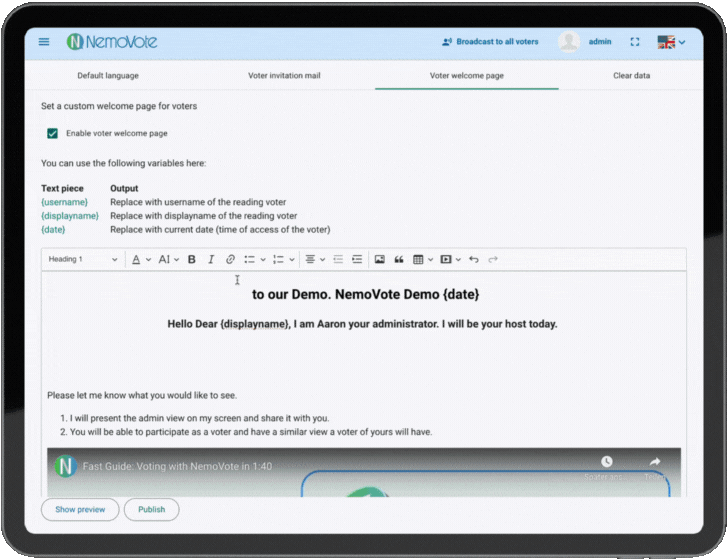Increase indent in the editor
Screen dimensions: 728x560
[355, 259]
